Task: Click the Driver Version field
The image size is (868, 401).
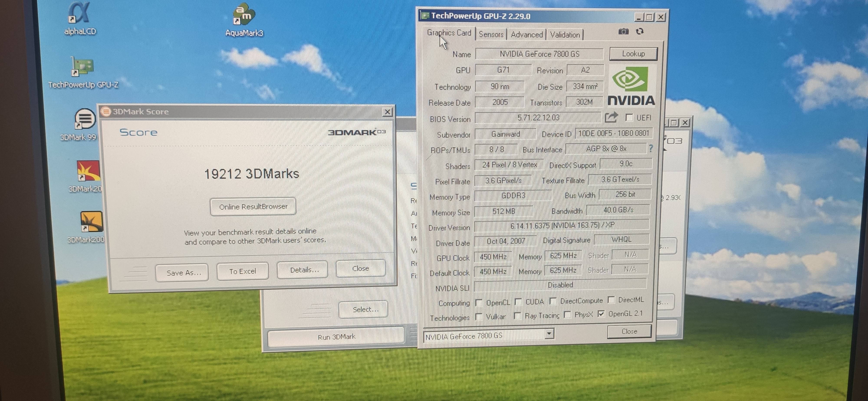Action: point(562,225)
